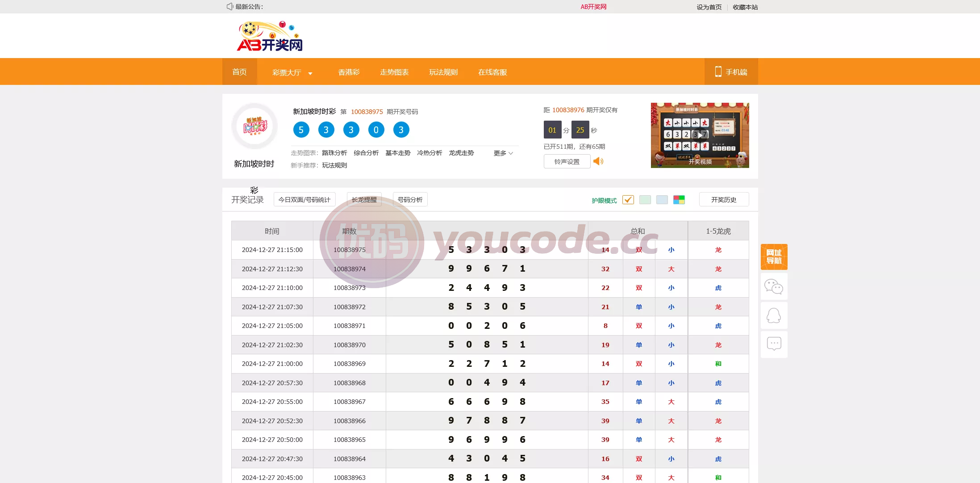The width and height of the screenshot is (980, 483).
Task: Click the 铃声设置 button
Action: click(x=567, y=161)
